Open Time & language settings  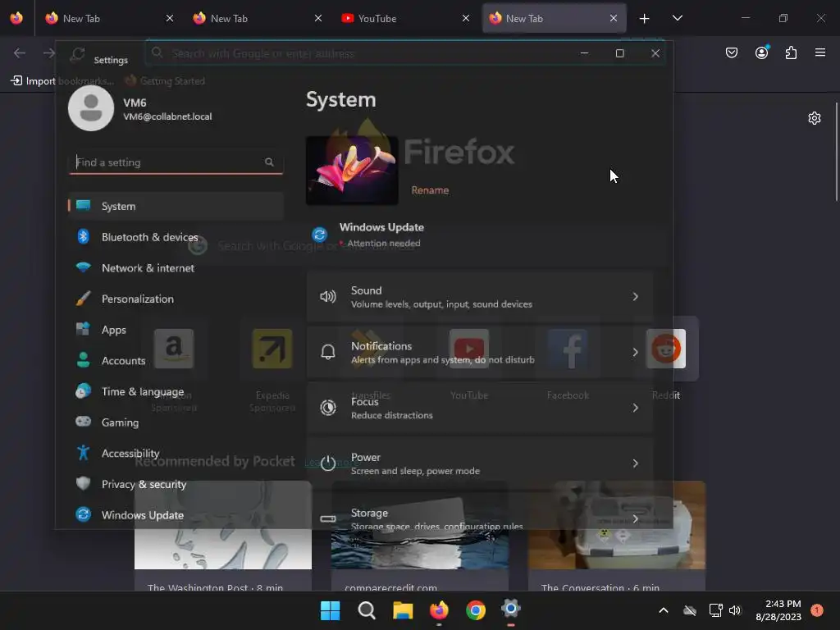pyautogui.click(x=176, y=391)
